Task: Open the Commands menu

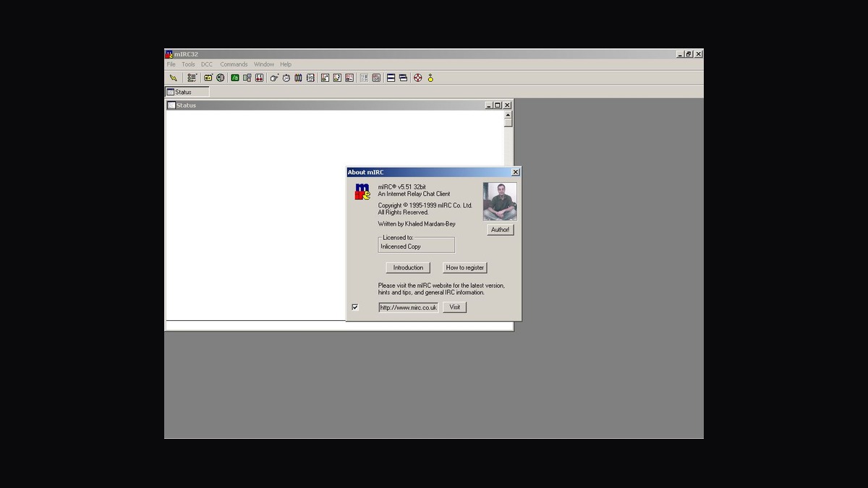Action: [234, 64]
